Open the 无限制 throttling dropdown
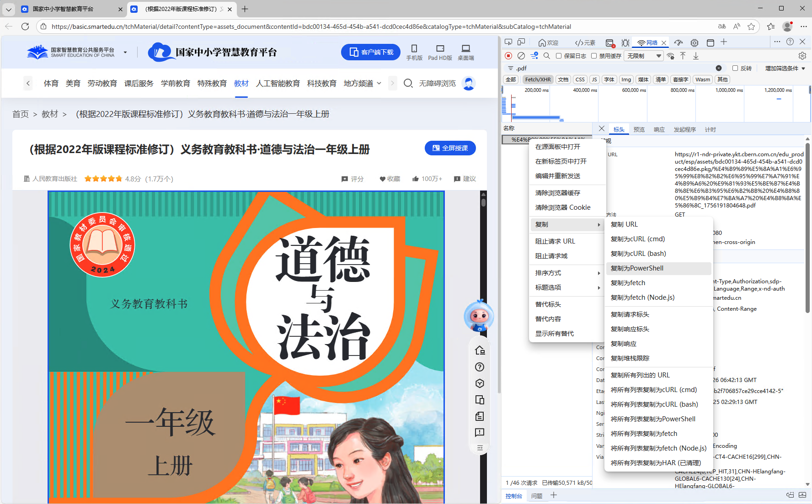Screen dimensions: 812x504 644,56
